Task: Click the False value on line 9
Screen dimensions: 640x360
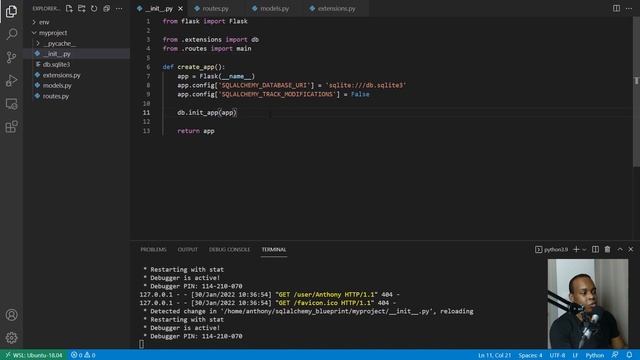Action: pyautogui.click(x=360, y=94)
